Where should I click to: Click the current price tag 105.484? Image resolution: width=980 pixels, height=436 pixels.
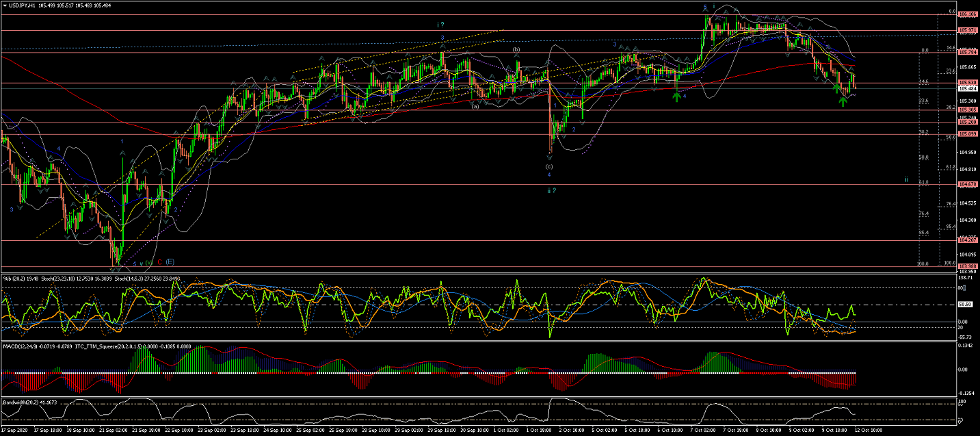[967, 88]
